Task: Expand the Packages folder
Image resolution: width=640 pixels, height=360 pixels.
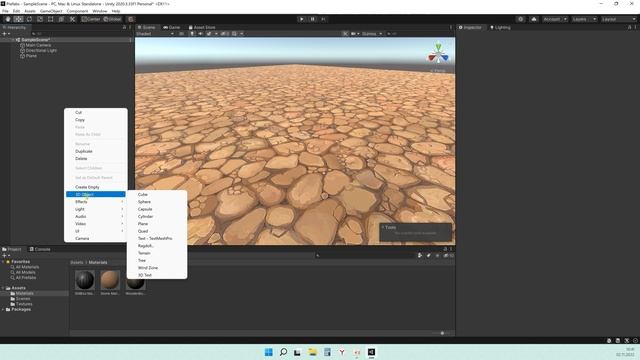Action: (3, 309)
